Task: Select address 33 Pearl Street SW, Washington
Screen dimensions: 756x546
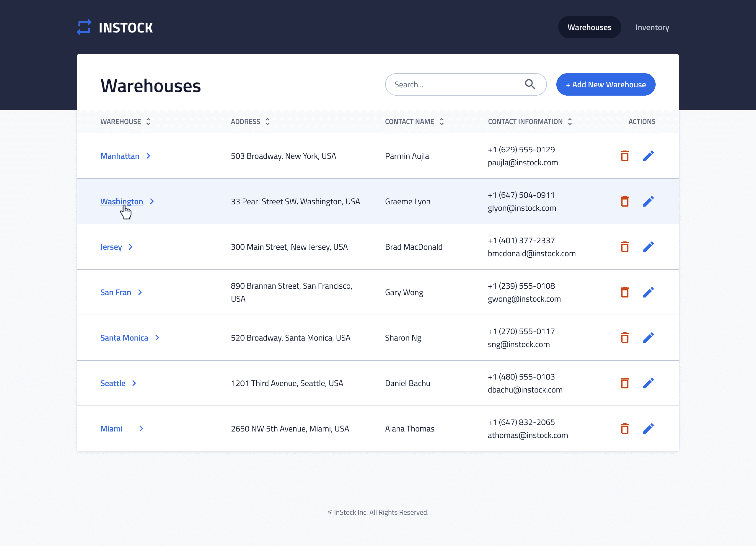Action: click(x=295, y=202)
